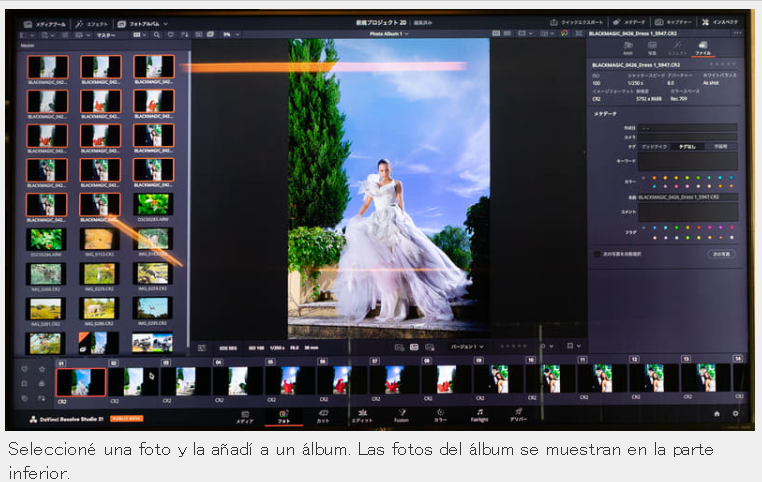Open the Media Pool panel
The image size is (762, 482).
point(45,23)
